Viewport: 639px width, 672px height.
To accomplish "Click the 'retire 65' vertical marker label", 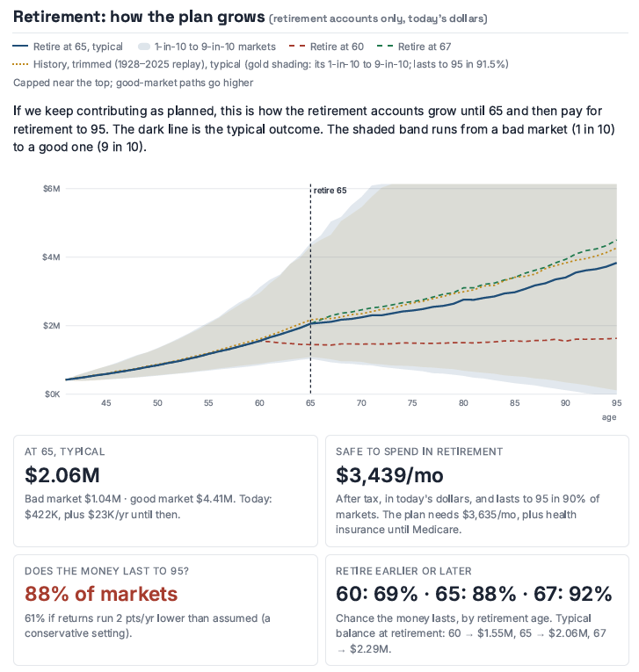I will click(330, 191).
